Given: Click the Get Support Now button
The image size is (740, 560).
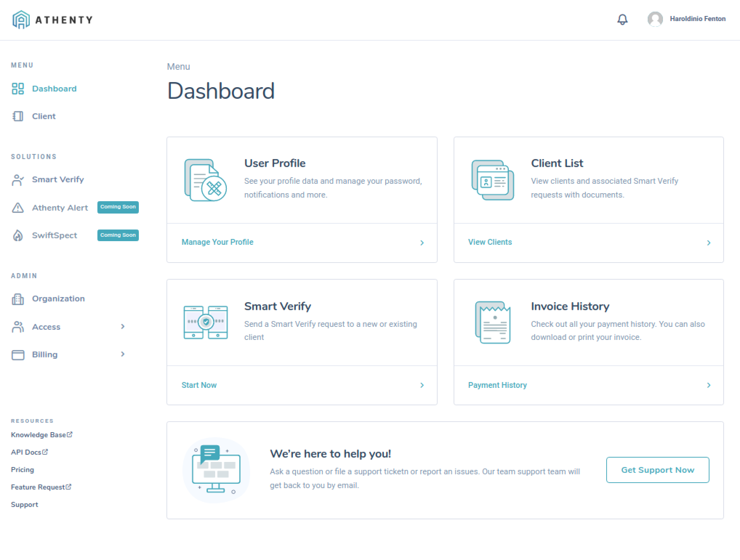Looking at the screenshot, I should 657,470.
